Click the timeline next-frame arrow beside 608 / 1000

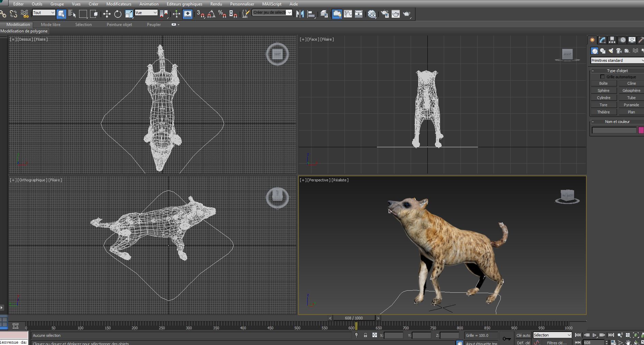point(378,318)
